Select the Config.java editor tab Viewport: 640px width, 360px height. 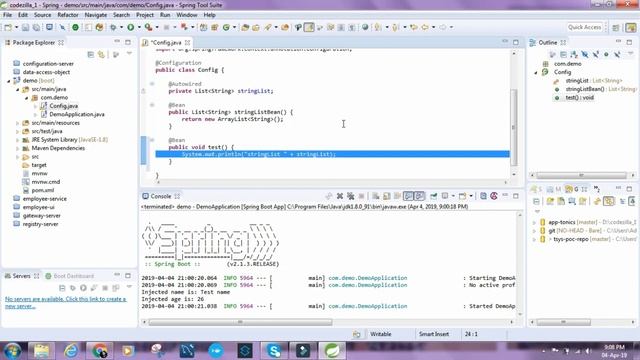[x=165, y=42]
